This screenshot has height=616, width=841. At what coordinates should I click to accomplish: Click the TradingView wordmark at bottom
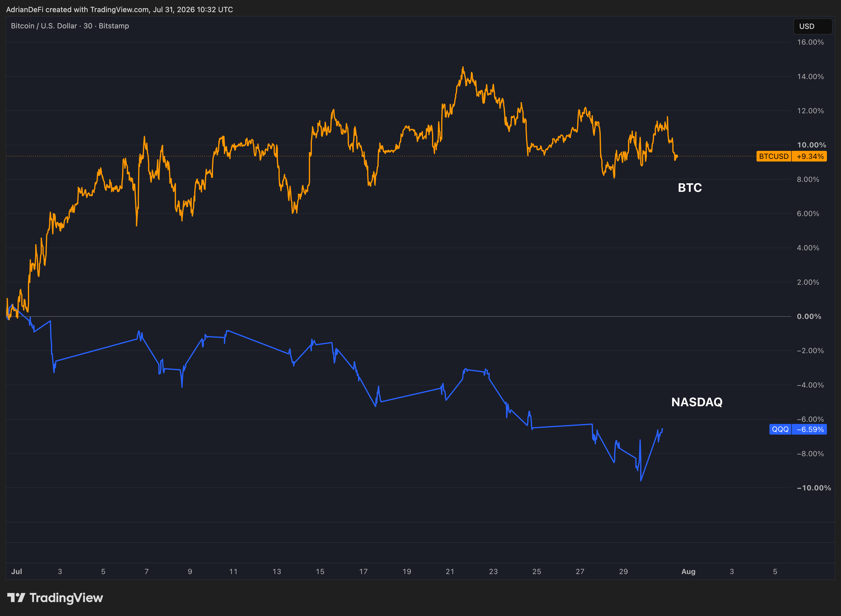click(x=66, y=598)
